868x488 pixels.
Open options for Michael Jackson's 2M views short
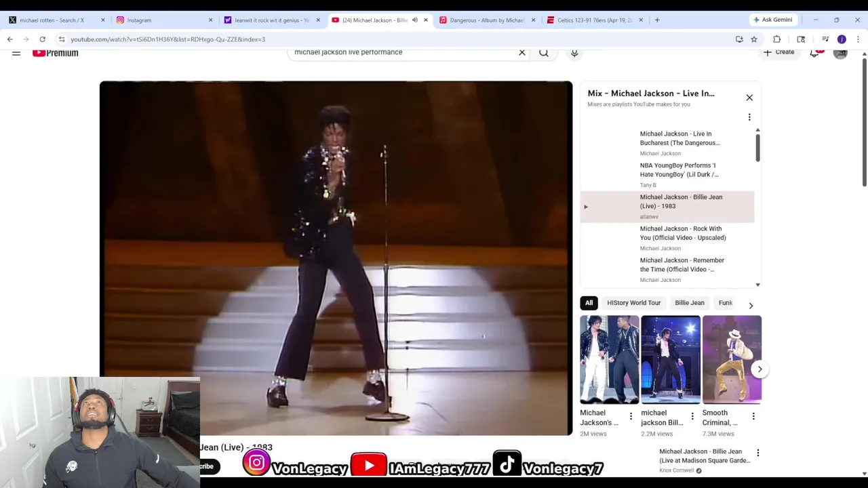(631, 416)
